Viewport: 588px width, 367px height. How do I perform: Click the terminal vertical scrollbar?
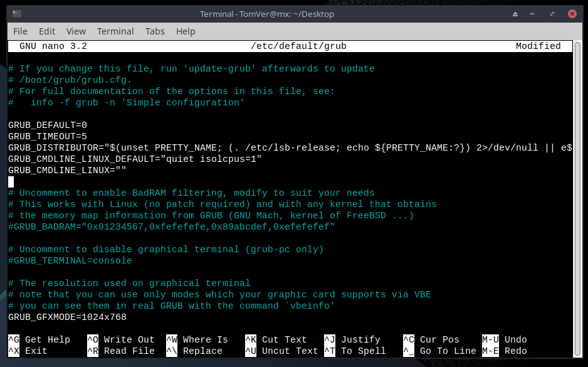(577, 199)
